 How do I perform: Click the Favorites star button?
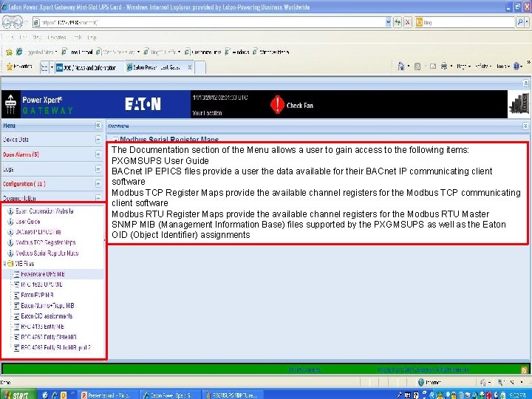(x=19, y=66)
